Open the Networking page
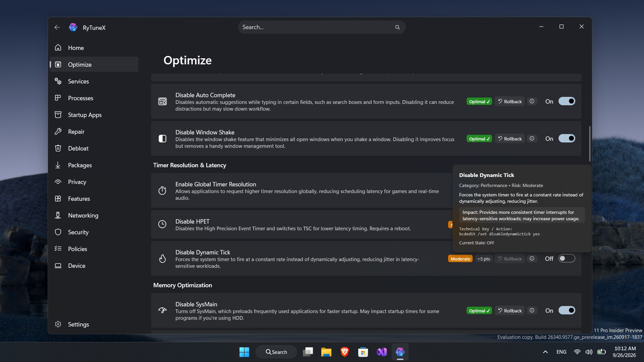The image size is (644, 362). (x=94, y=215)
